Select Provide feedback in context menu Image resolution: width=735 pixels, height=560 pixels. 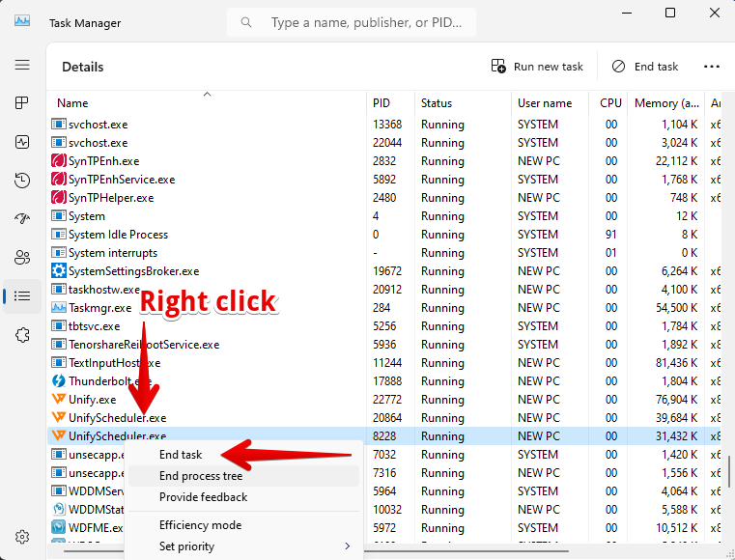coord(203,497)
